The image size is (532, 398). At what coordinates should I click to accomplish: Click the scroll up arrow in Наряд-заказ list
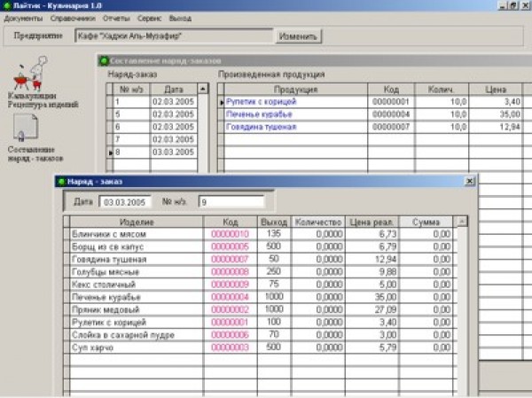pos(203,89)
